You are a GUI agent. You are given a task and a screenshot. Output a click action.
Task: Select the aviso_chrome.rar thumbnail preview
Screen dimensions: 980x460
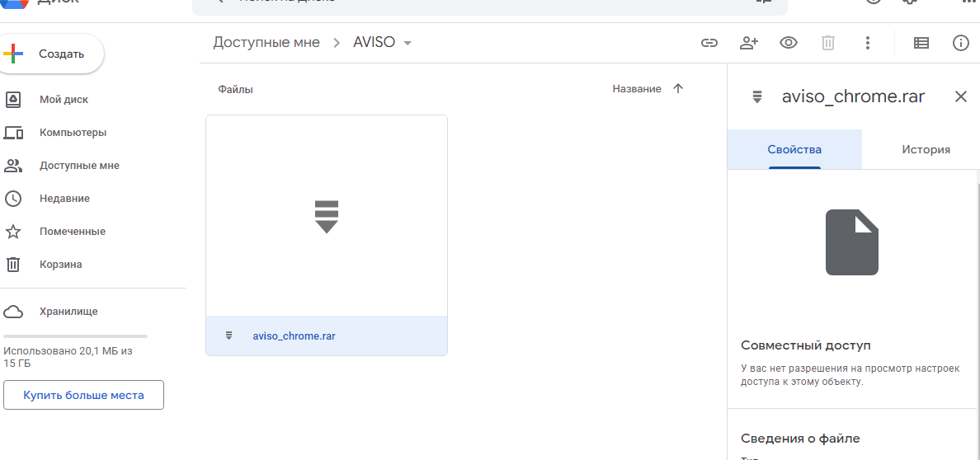tap(326, 216)
